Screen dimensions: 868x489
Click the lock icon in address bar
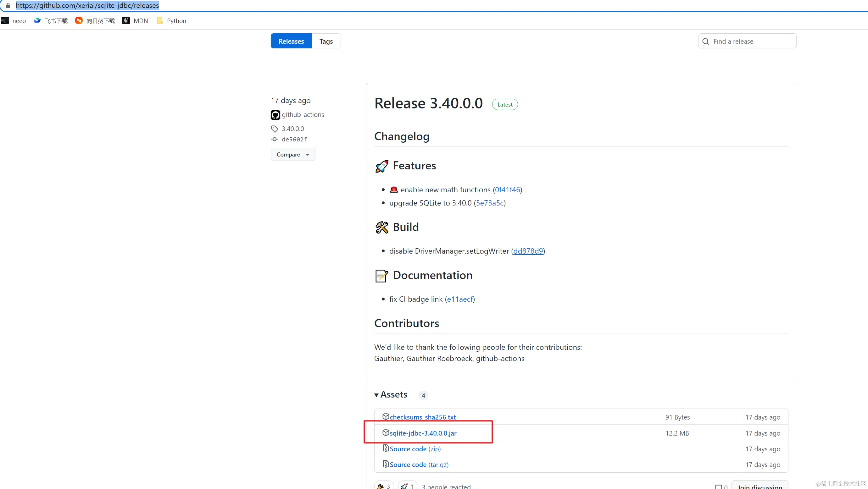[8, 5]
